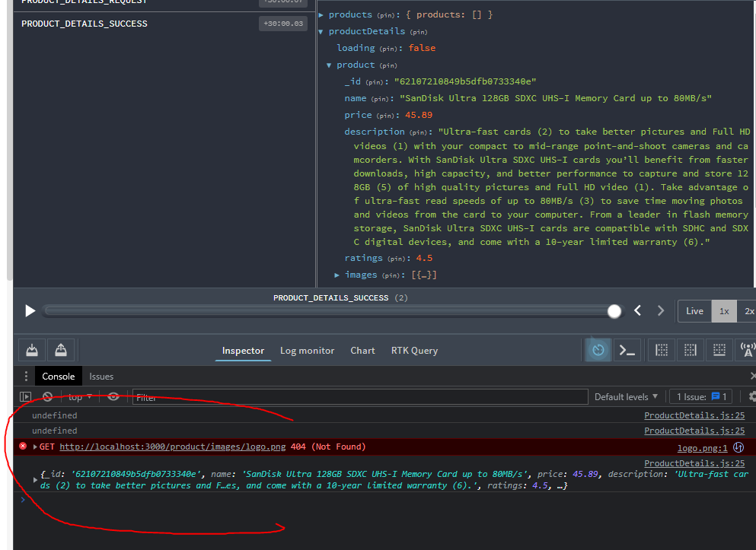Click the export state upload icon
This screenshot has width=756, height=550.
[x=61, y=350]
